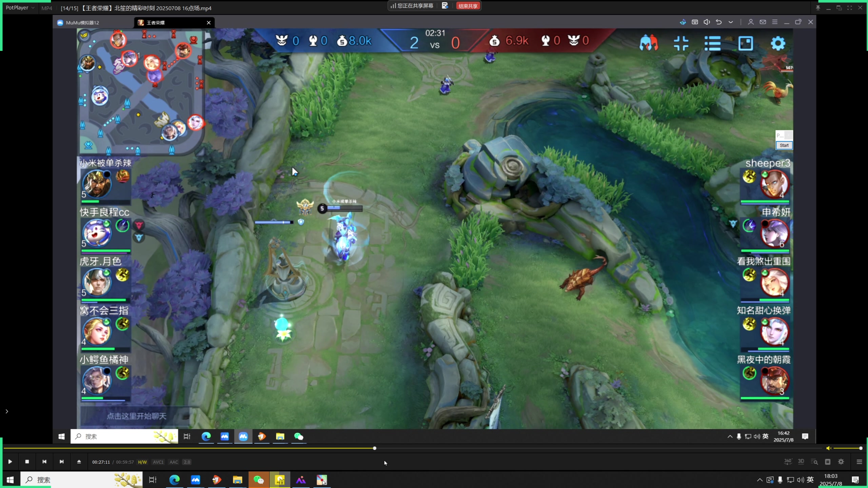Click the MP4 format label
The width and height of the screenshot is (868, 488).
pos(47,8)
